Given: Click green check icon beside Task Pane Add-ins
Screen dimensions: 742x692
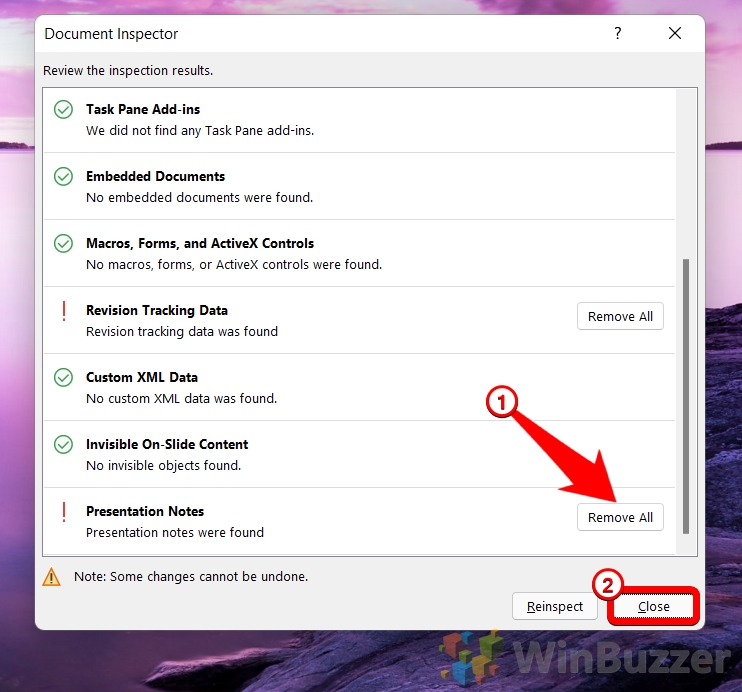Looking at the screenshot, I should pyautogui.click(x=63, y=109).
